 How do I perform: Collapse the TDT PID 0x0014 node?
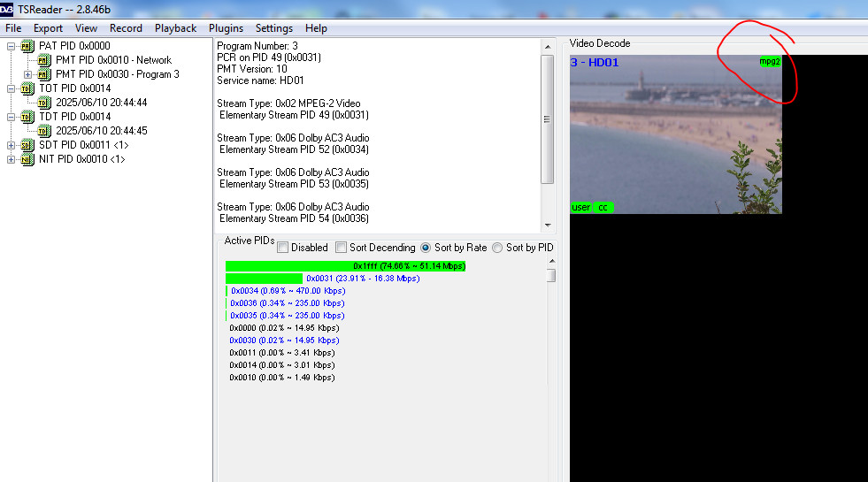pos(11,118)
